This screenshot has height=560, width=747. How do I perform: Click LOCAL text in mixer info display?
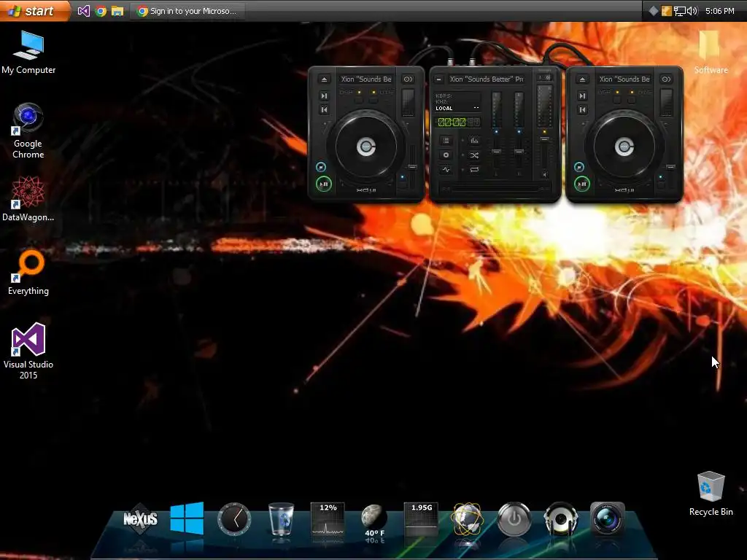tap(444, 108)
